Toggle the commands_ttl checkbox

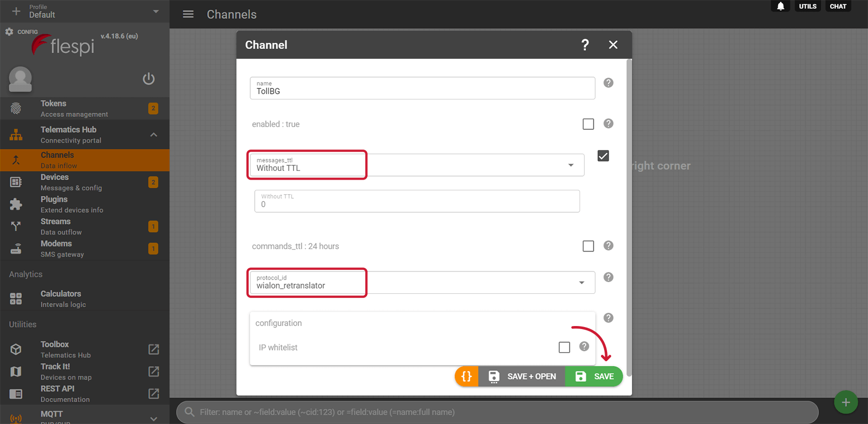[588, 246]
